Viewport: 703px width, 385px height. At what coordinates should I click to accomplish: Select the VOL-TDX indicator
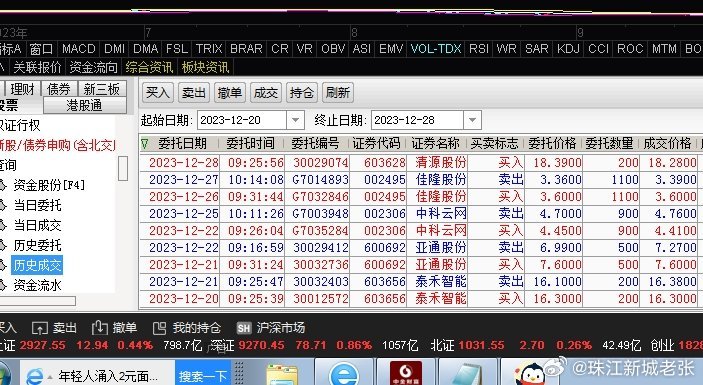436,48
